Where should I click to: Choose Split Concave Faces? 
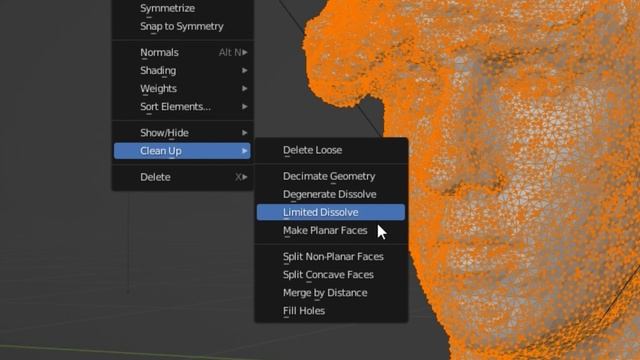(x=331, y=274)
